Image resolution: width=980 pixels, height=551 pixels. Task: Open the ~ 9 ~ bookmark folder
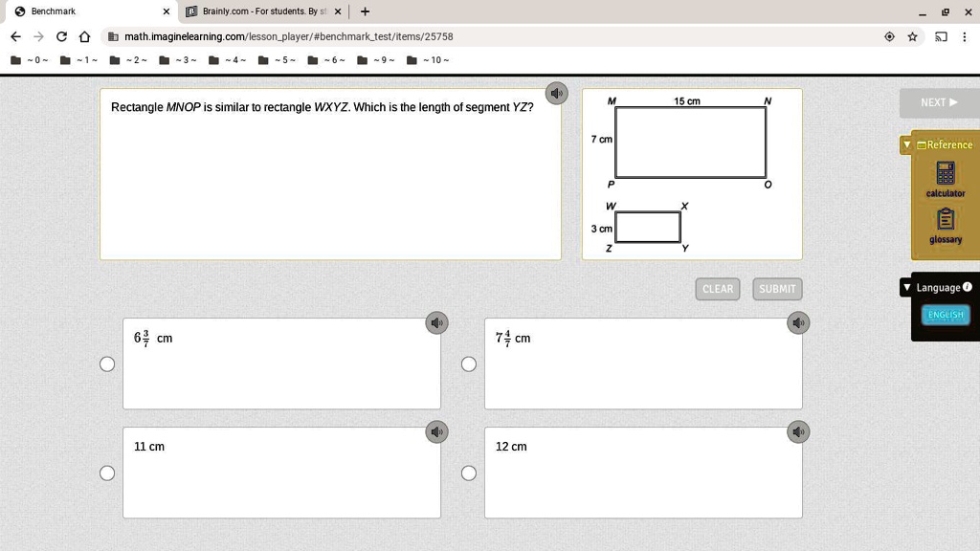375,60
